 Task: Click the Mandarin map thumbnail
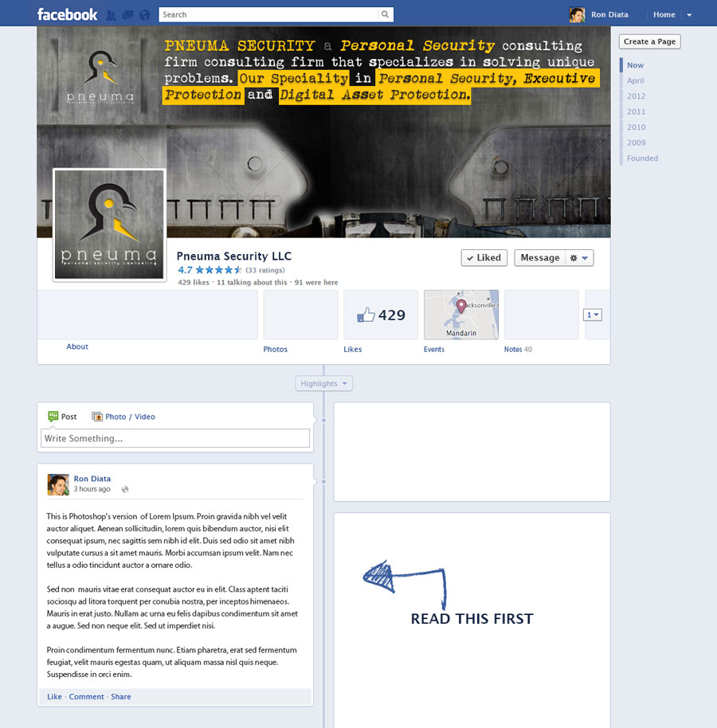point(461,315)
